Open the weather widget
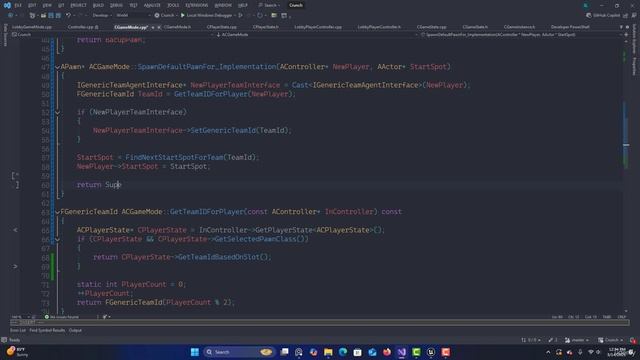This screenshot has width=640, height=360. pyautogui.click(x=17, y=352)
